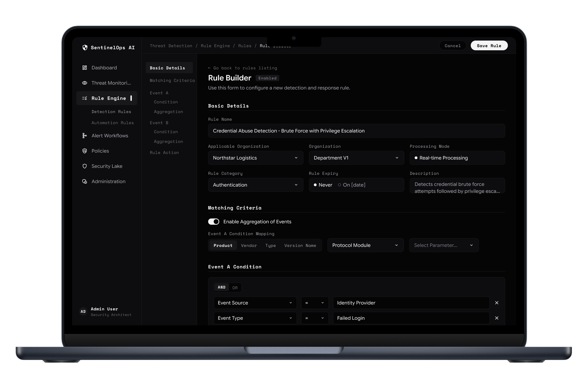Open the Event Source field dropdown
Viewport: 588px width, 387px height.
click(255, 303)
